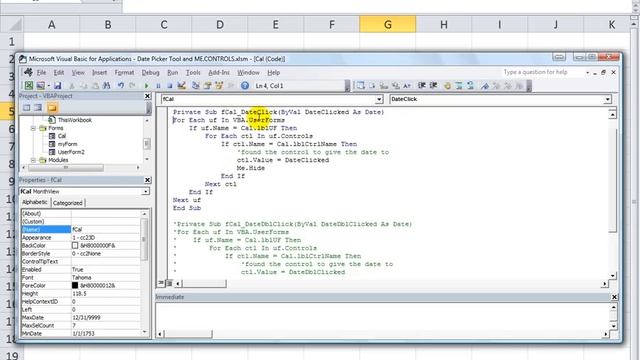Switch to Procedure View at code window bottom
This screenshot has width=640, height=360.
[x=161, y=282]
